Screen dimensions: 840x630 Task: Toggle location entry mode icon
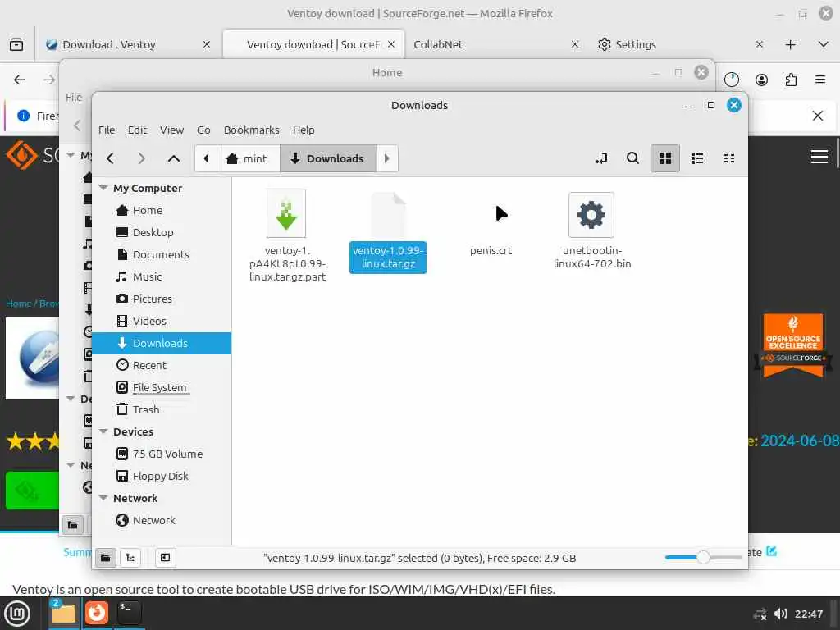pos(601,158)
